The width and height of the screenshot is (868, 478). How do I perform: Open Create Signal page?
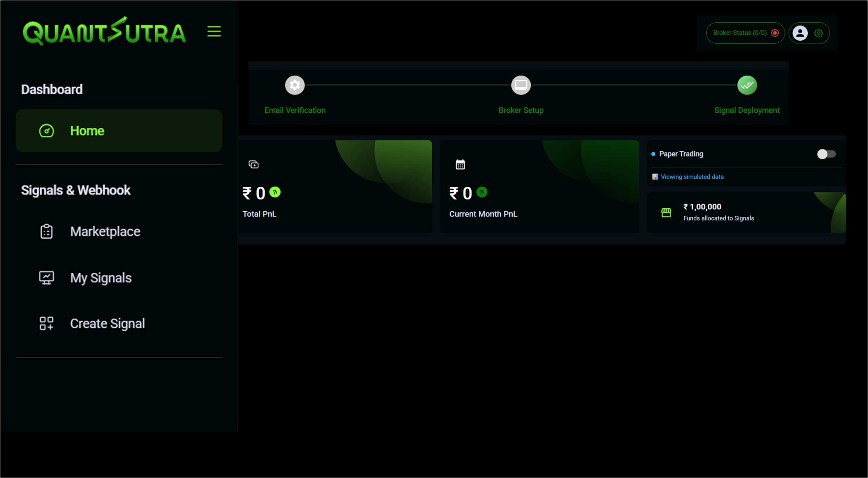[x=119, y=324]
